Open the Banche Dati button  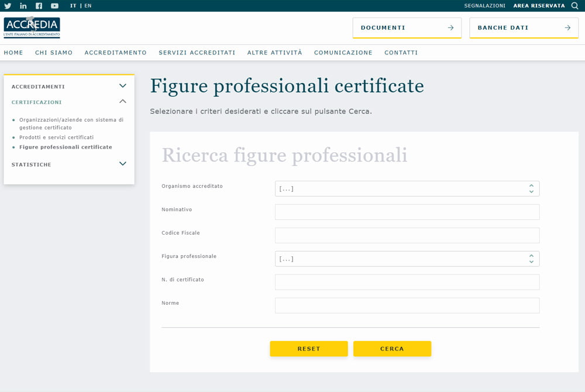pyautogui.click(x=524, y=27)
